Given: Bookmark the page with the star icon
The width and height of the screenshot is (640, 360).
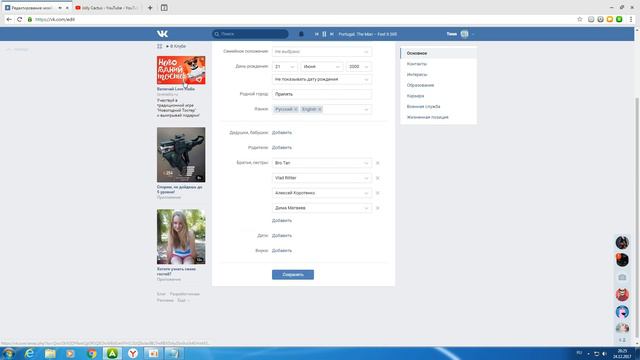Looking at the screenshot, I should (580, 19).
